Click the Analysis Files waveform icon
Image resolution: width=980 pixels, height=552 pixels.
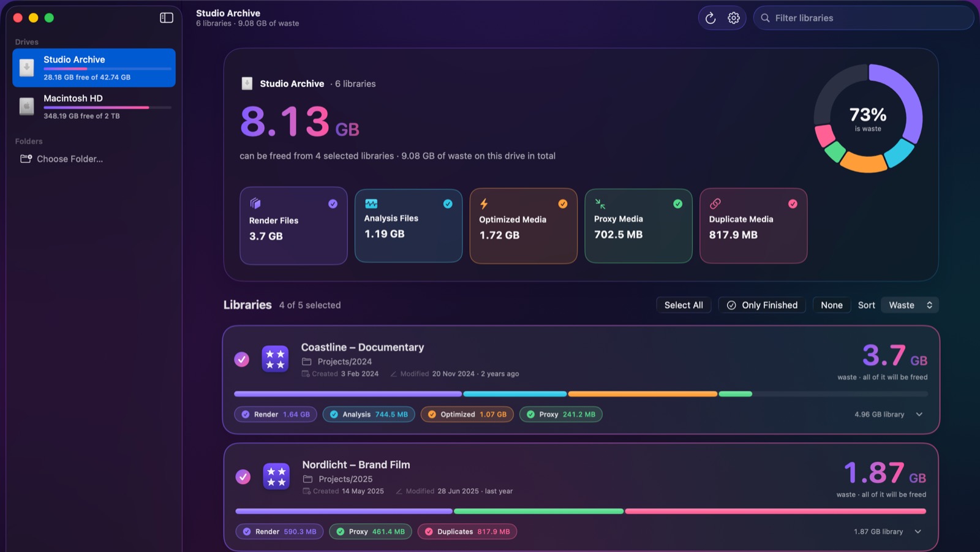click(371, 204)
